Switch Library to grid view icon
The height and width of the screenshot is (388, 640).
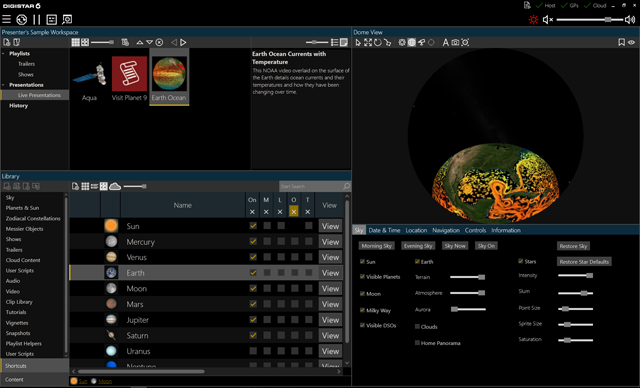pos(85,186)
